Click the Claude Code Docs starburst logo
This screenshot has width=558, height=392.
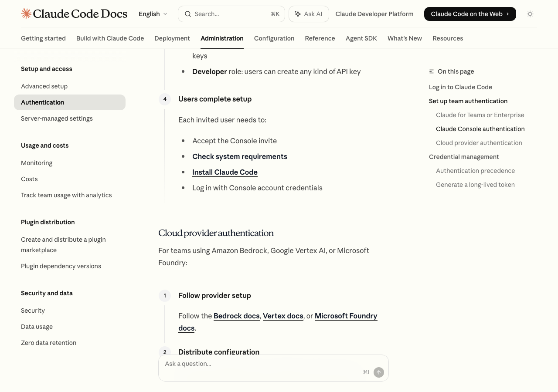[x=26, y=14]
